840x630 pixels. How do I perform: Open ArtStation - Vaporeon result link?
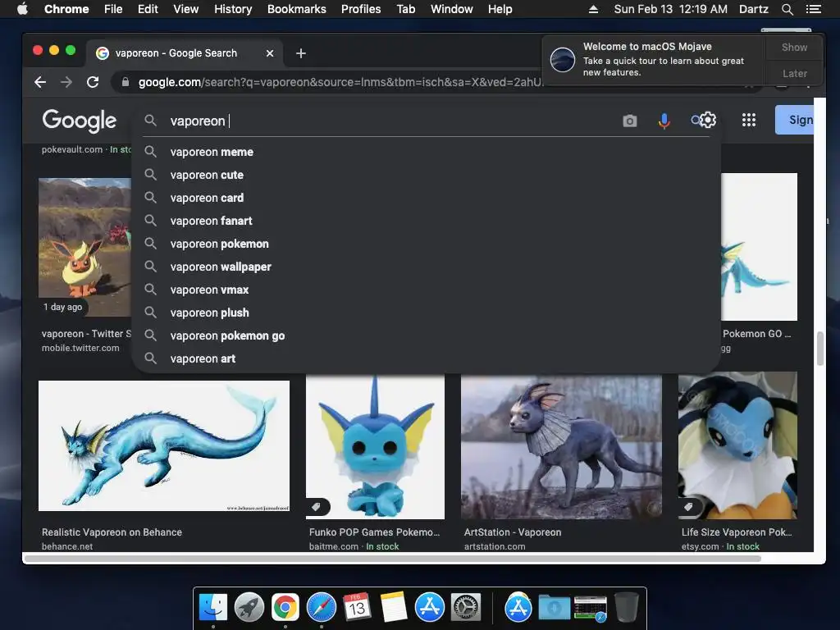pyautogui.click(x=512, y=532)
